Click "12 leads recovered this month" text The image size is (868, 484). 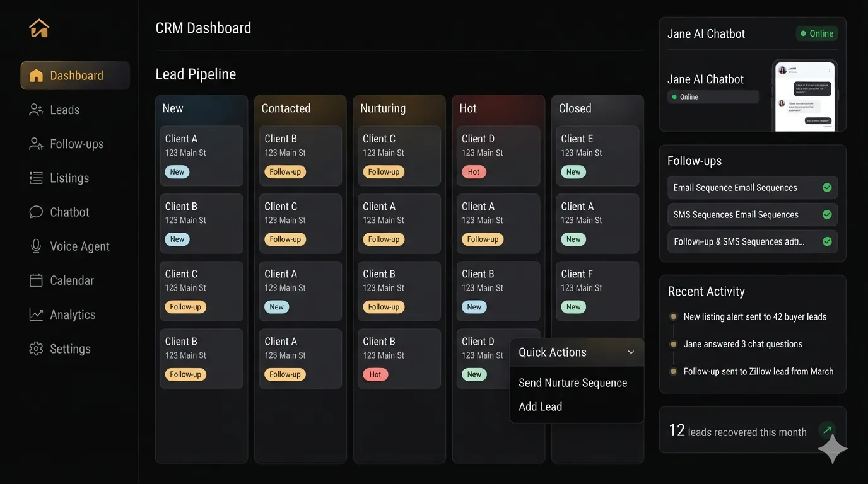(737, 430)
